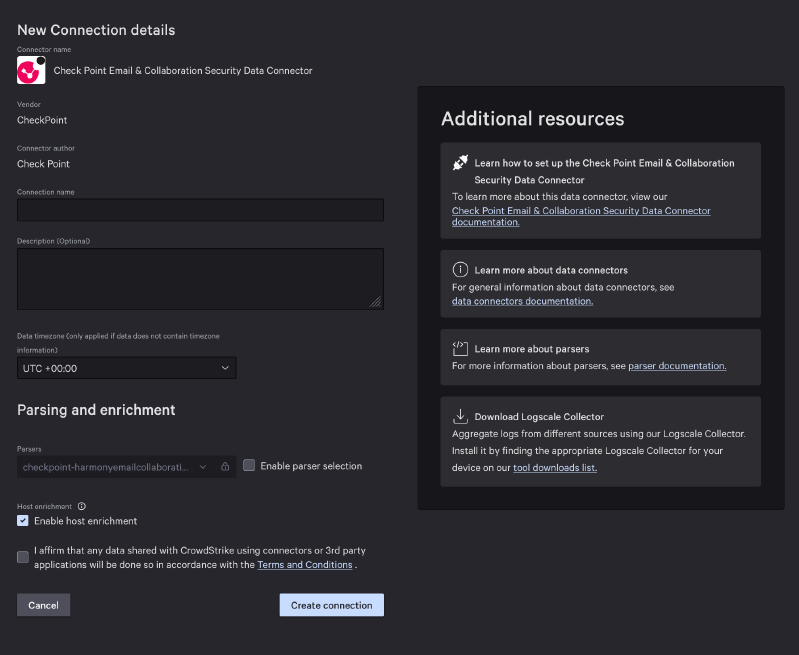Click the download icon for Logscale Collector
The width and height of the screenshot is (799, 655).
pos(460,416)
